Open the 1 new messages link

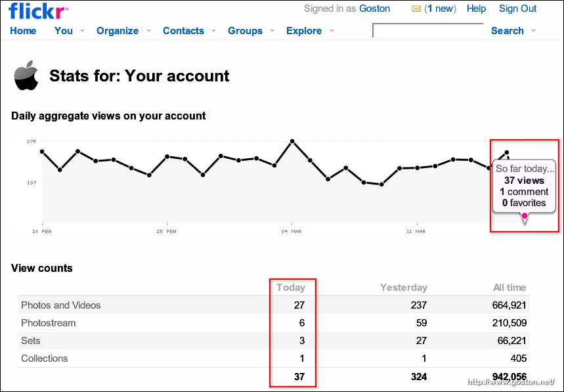[441, 9]
